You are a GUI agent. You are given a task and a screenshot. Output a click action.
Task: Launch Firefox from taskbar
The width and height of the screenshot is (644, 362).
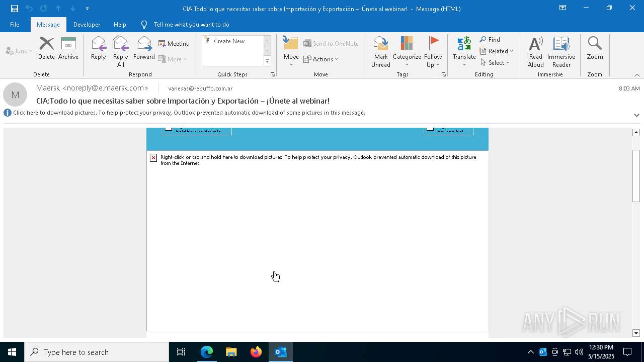pyautogui.click(x=256, y=352)
